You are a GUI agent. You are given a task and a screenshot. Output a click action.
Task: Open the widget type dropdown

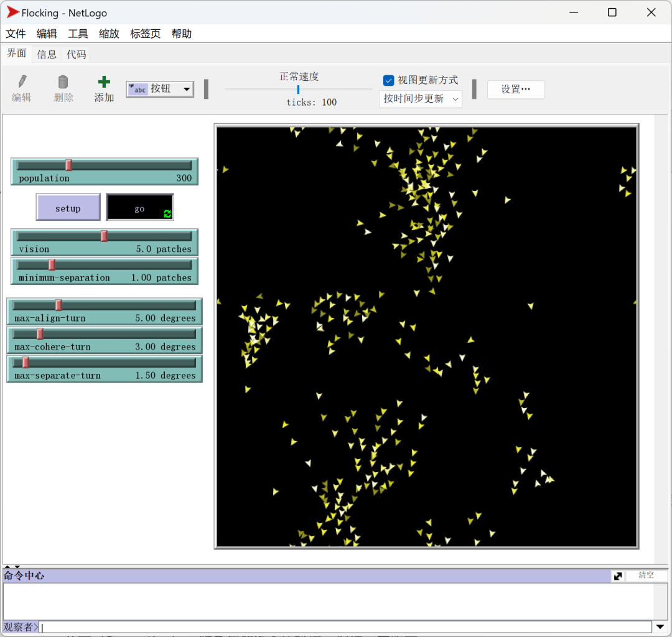[186, 90]
